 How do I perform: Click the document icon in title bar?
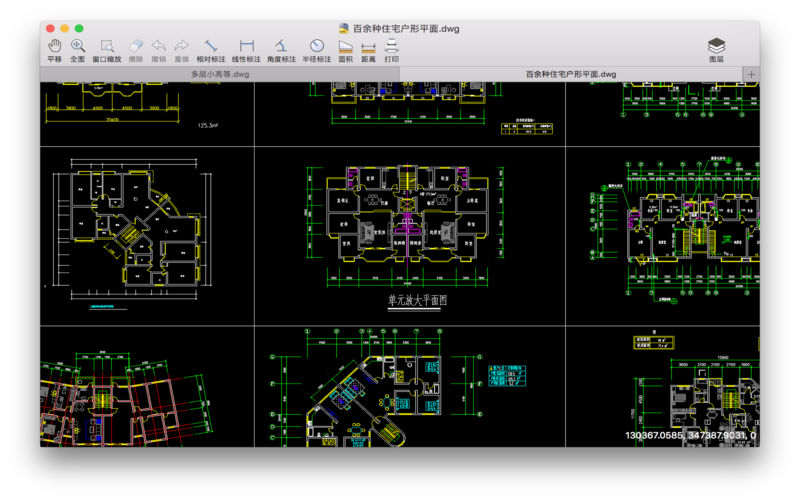point(344,28)
